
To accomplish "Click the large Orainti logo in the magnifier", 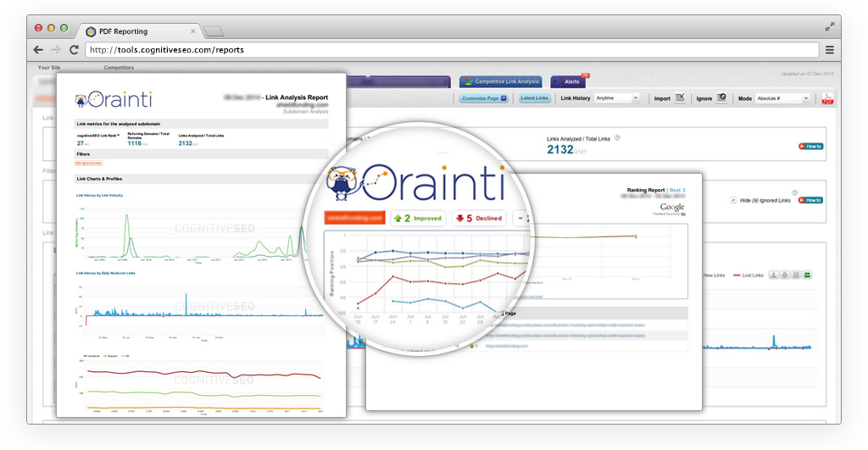I will (415, 183).
